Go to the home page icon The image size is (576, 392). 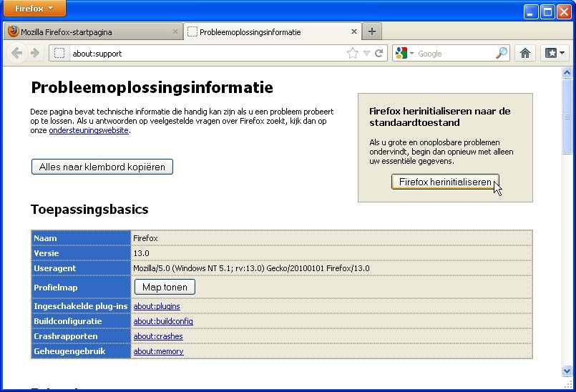coord(525,53)
